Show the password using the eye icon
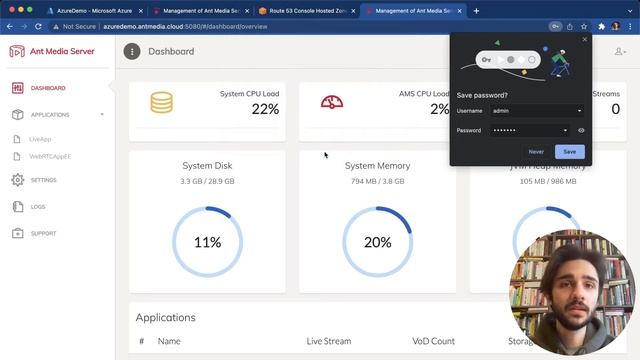Image resolution: width=640 pixels, height=360 pixels. pos(581,131)
